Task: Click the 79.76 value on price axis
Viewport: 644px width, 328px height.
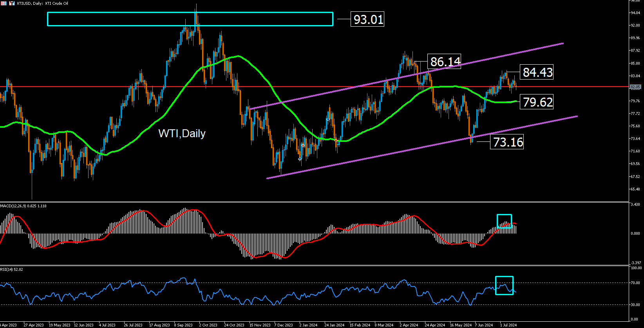Action: [635, 101]
